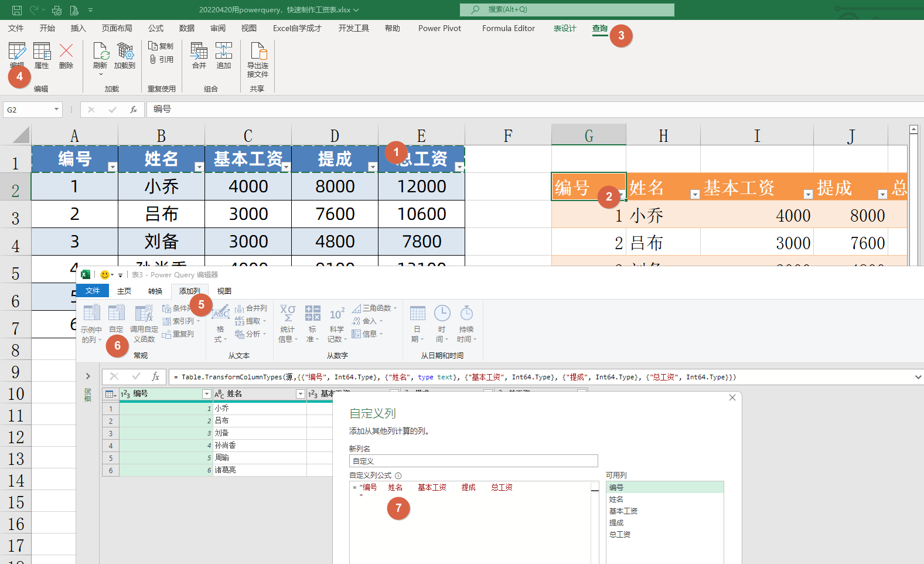This screenshot has height=564, width=924.
Task: Click the 示例中的列 icon
Action: click(x=91, y=324)
